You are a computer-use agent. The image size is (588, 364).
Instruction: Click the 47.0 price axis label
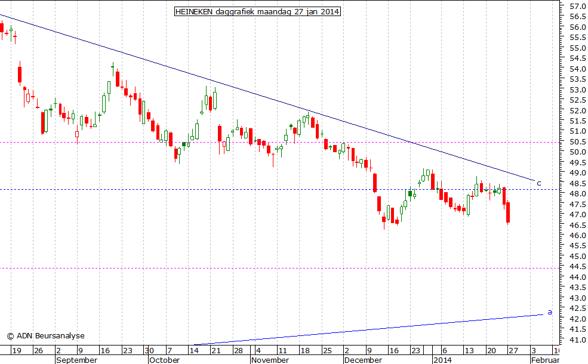(578, 214)
